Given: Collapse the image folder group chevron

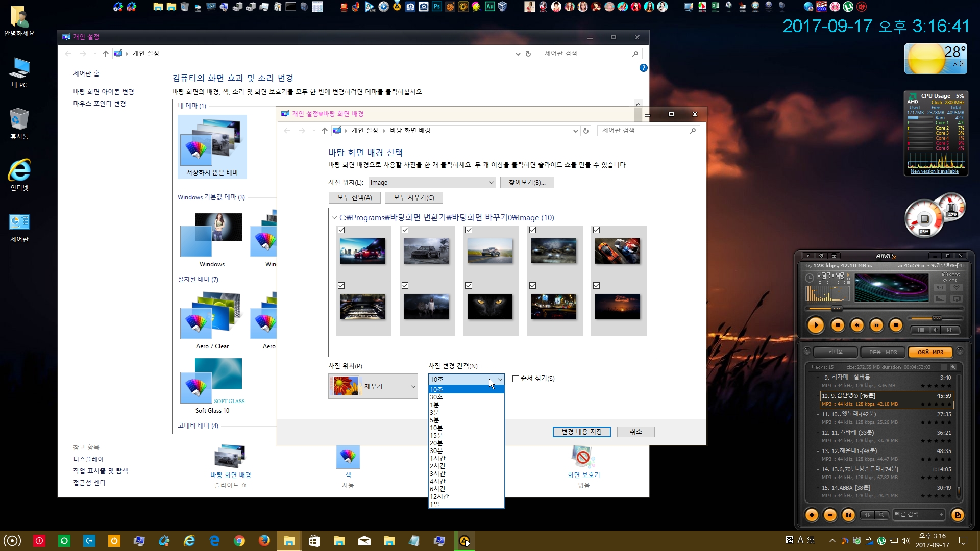Looking at the screenshot, I should tap(334, 218).
